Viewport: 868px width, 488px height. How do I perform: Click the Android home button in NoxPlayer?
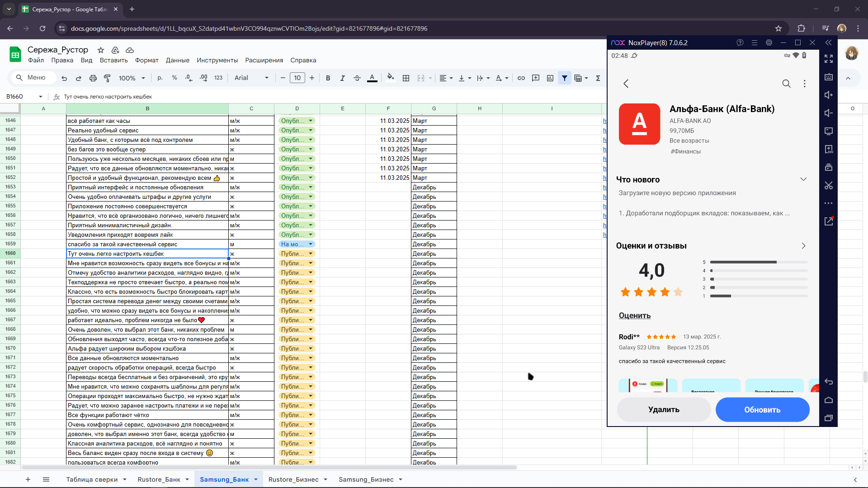tap(828, 400)
